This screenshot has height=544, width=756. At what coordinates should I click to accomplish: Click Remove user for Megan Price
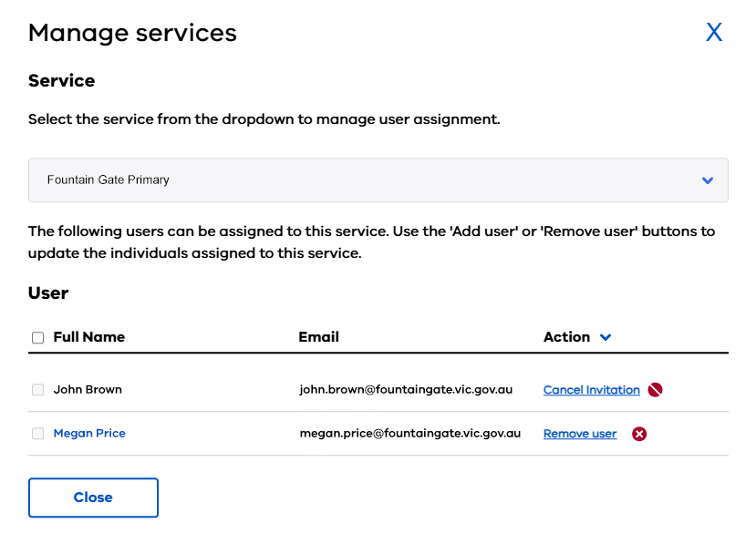(x=579, y=434)
